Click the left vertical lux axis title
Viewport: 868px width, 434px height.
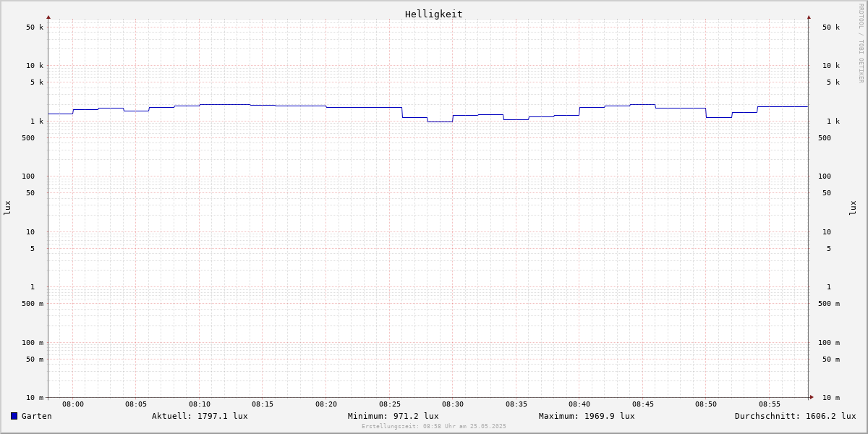pos(7,208)
